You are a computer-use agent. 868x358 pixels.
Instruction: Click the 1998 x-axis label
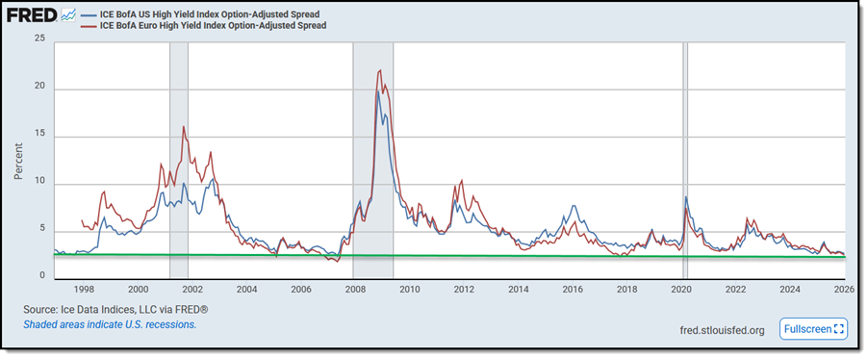point(83,289)
